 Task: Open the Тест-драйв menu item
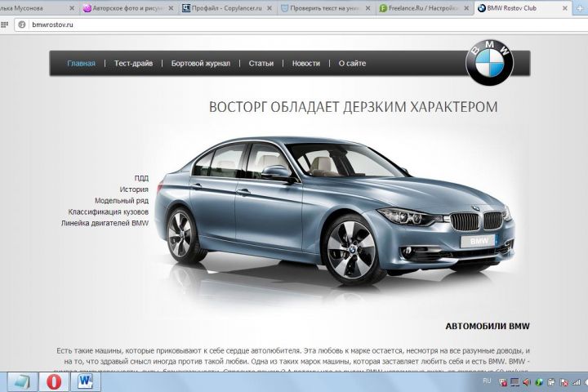click(x=133, y=64)
